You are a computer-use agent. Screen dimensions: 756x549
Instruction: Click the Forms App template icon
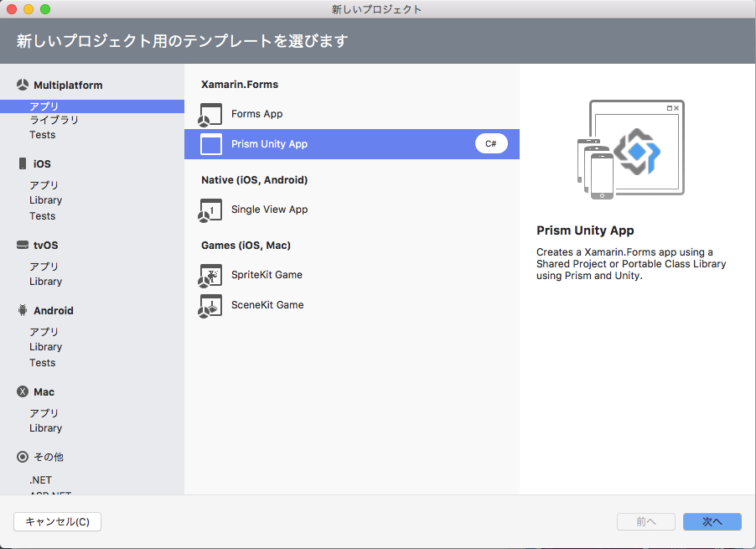[210, 115]
